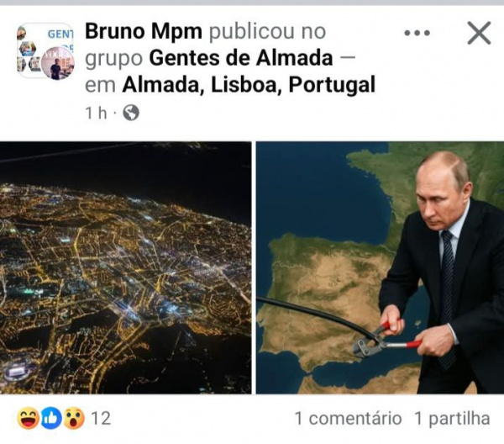Click the stadium lights in the night photo
504x444 pixels.
[17, 372]
